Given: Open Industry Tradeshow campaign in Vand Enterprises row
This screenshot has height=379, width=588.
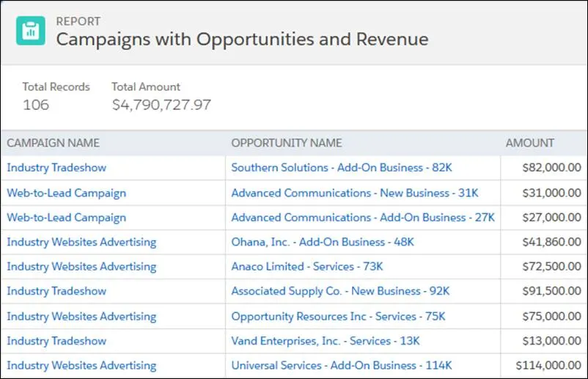Looking at the screenshot, I should point(56,341).
